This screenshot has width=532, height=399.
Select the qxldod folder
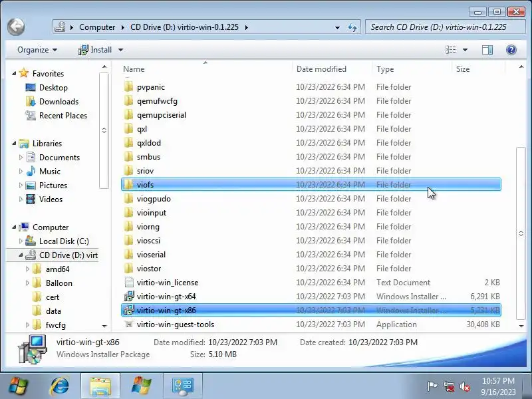click(x=149, y=142)
